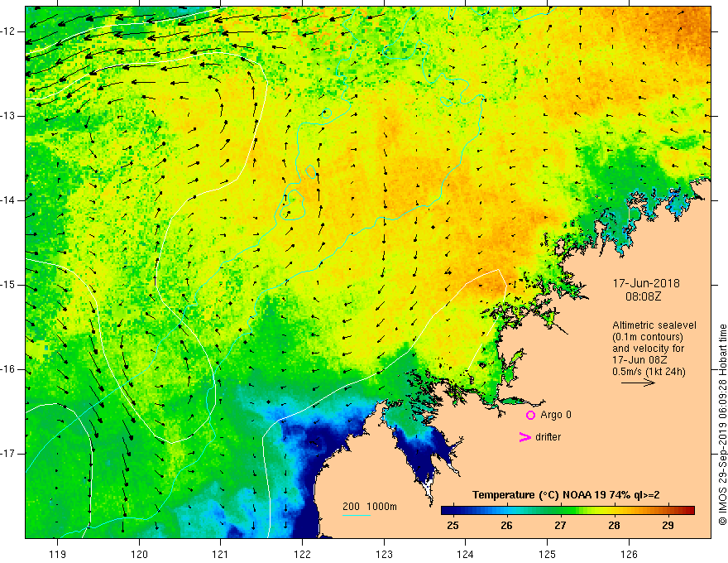Click the longitude axis label '123'
The width and height of the screenshot is (728, 563).
tap(384, 554)
